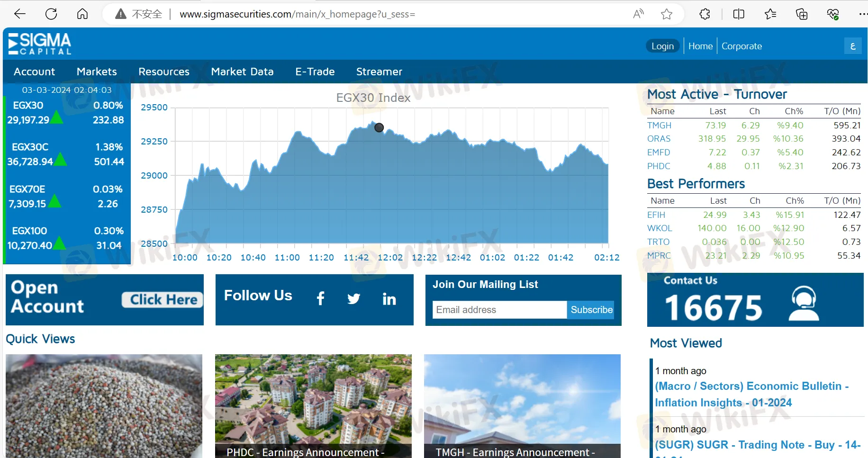
Task: Toggle browser split screen view
Action: [x=739, y=14]
